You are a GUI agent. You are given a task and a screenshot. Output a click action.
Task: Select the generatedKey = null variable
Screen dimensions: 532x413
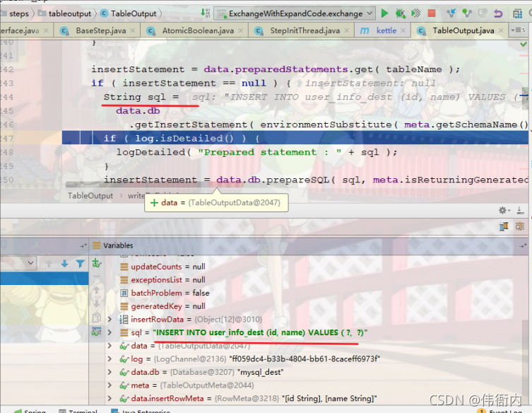(x=163, y=306)
